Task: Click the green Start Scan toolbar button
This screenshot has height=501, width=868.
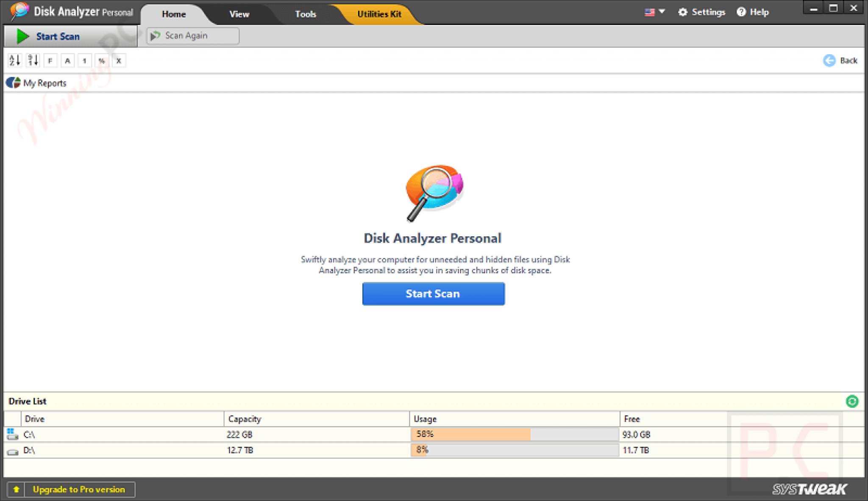Action: [70, 36]
